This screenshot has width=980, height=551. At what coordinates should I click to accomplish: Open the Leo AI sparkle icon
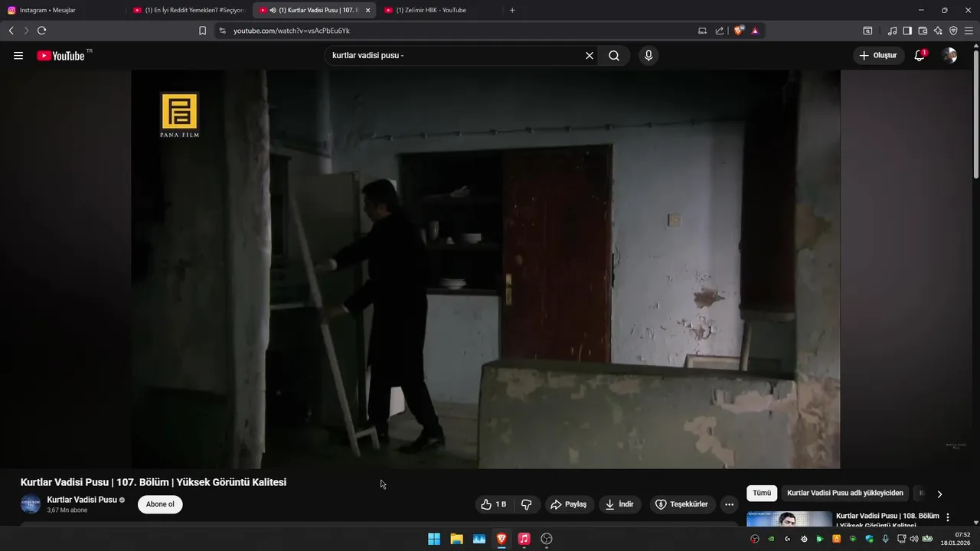pyautogui.click(x=938, y=31)
